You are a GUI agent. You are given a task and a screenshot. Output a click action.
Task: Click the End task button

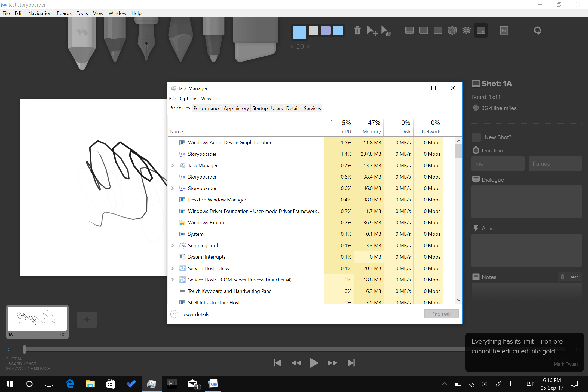pos(441,314)
